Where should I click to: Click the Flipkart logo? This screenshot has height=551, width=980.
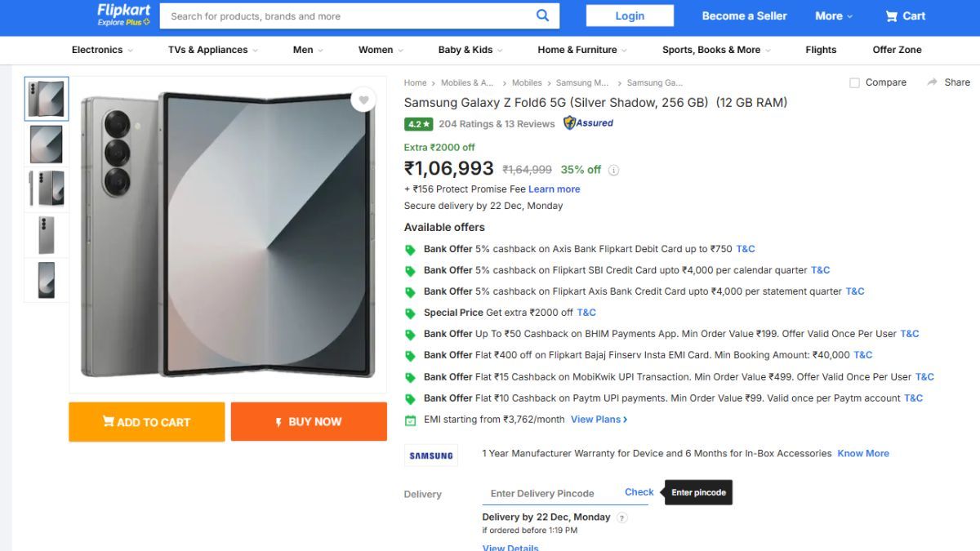coord(123,14)
